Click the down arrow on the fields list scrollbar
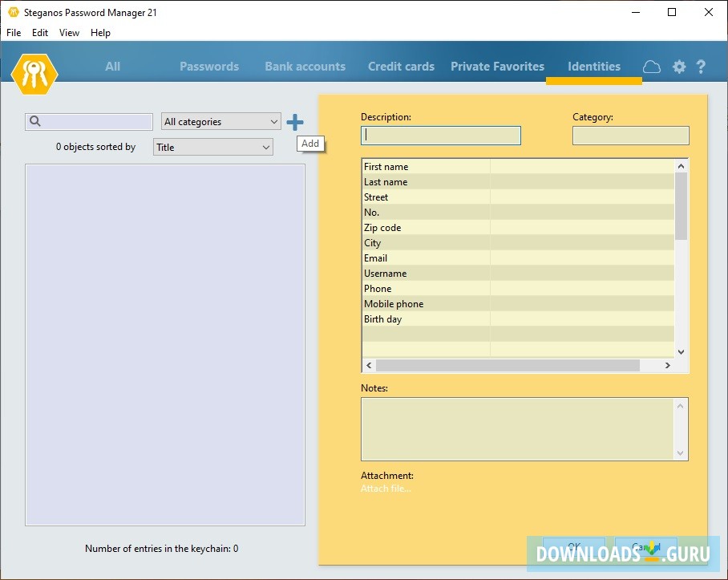 click(x=681, y=351)
